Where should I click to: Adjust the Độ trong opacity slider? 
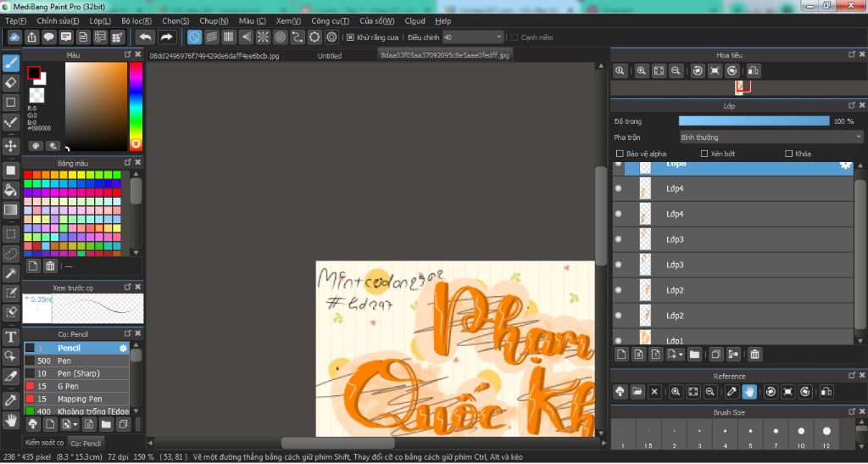(754, 121)
